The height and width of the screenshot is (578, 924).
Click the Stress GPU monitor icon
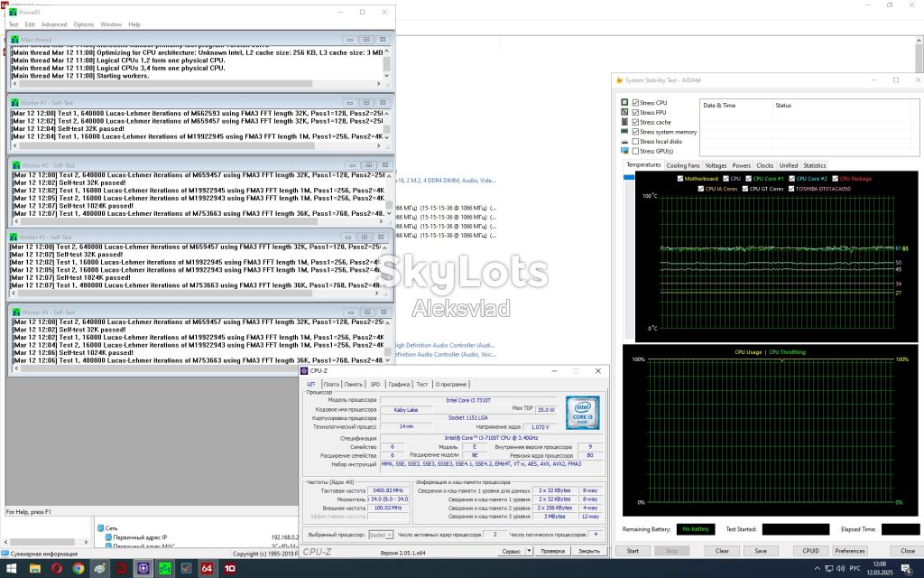click(624, 151)
